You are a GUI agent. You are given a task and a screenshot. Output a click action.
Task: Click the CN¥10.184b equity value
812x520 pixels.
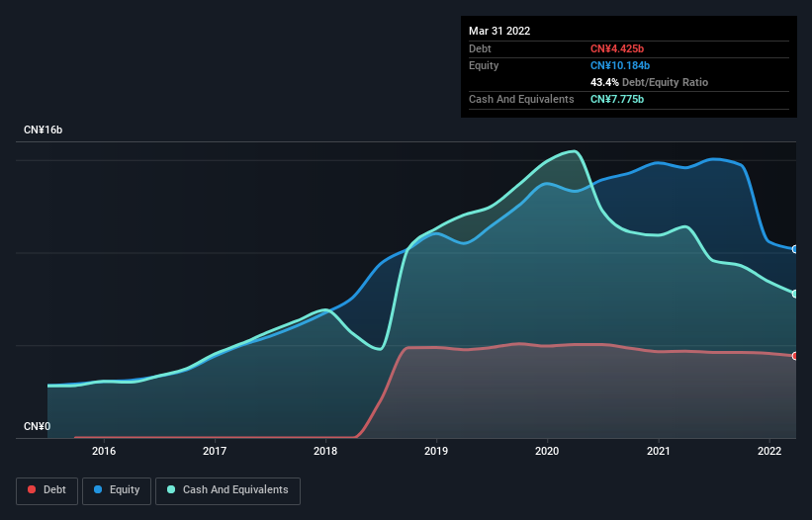pos(620,65)
